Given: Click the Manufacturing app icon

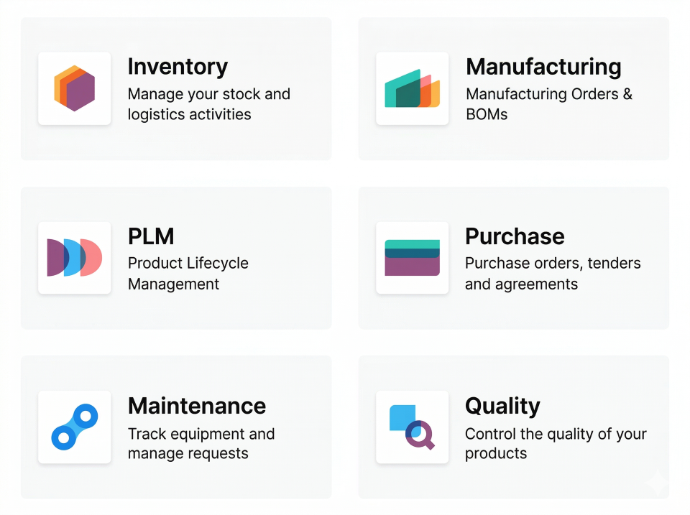Looking at the screenshot, I should (x=412, y=88).
